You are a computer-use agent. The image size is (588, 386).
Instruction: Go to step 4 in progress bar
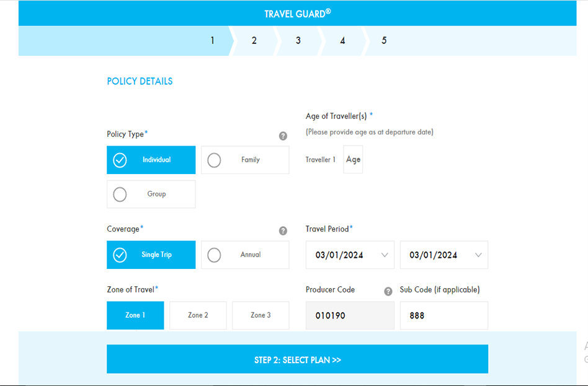[x=342, y=40]
